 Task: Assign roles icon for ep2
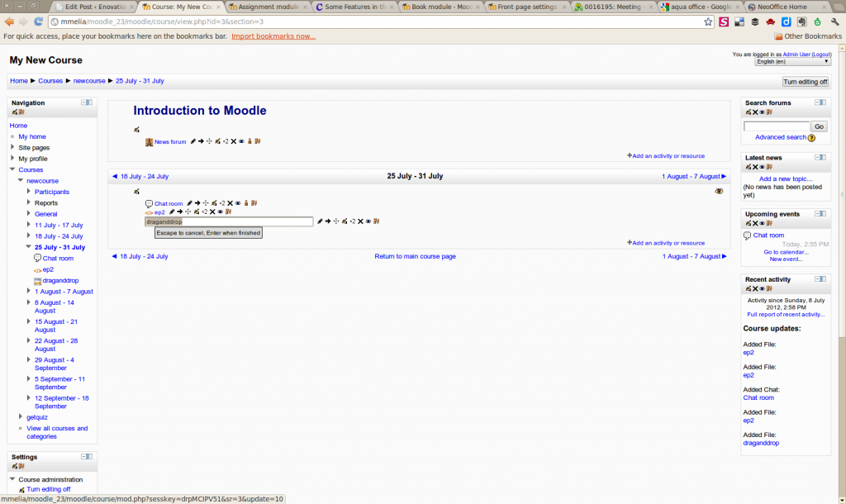tap(228, 212)
